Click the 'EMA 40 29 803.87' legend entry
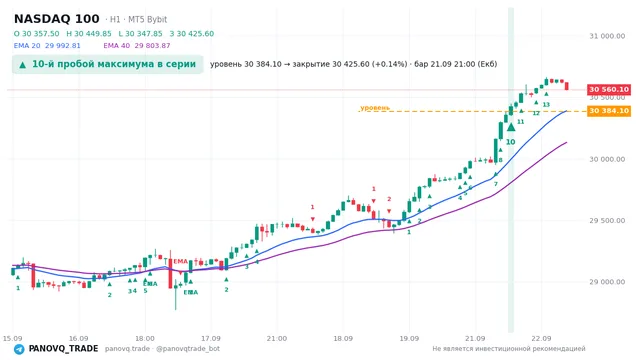The height and width of the screenshot is (360, 640). tap(137, 46)
